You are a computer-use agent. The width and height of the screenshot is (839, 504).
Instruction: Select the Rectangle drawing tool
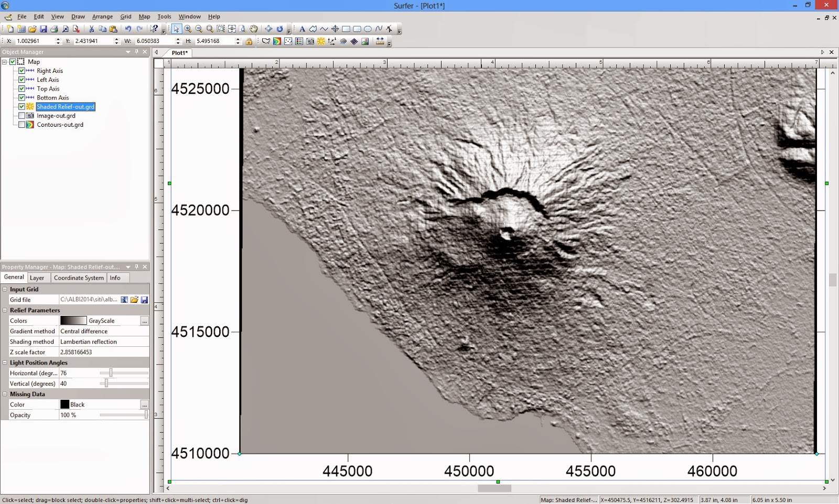tap(346, 29)
